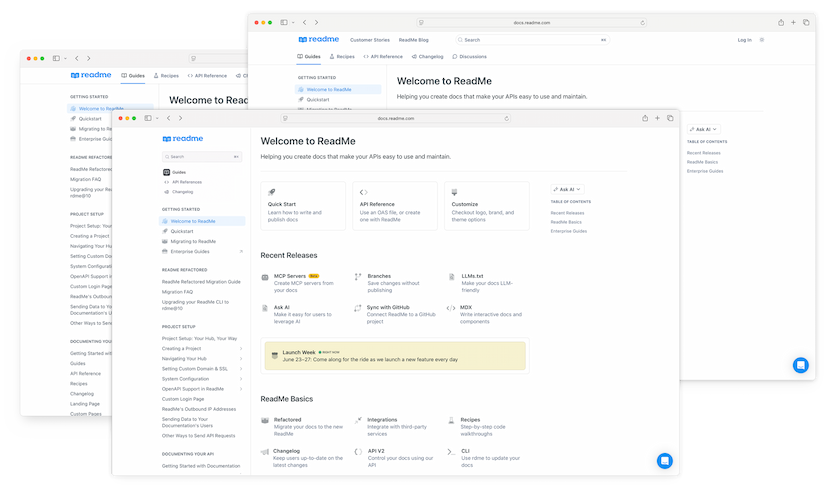Click the readme logo in the front window sidebar

click(x=180, y=141)
